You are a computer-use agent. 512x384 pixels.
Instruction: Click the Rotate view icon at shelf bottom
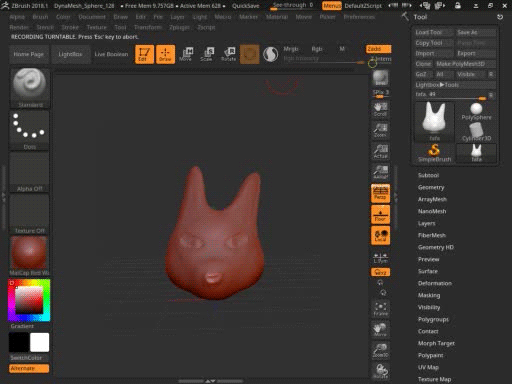click(x=380, y=371)
